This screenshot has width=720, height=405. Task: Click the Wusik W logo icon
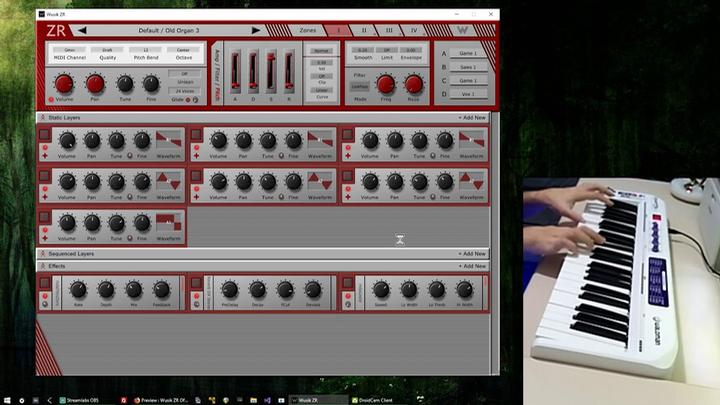click(x=462, y=30)
